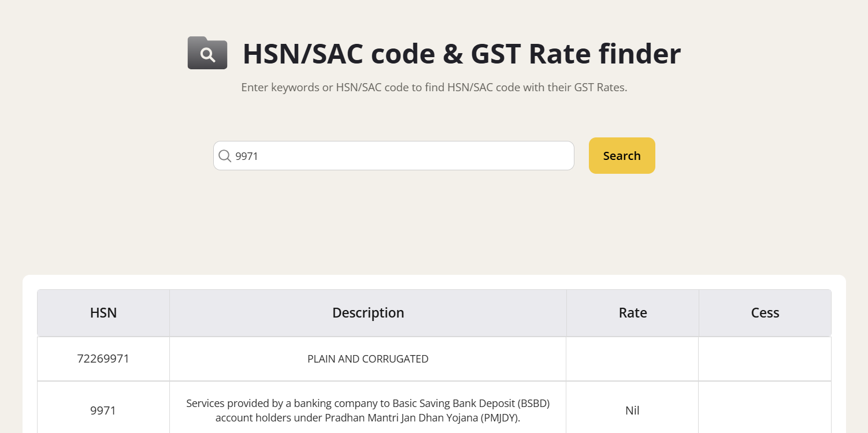Viewport: 868px width, 433px height.
Task: Select the row for HSN code 72269971
Action: [x=103, y=358]
